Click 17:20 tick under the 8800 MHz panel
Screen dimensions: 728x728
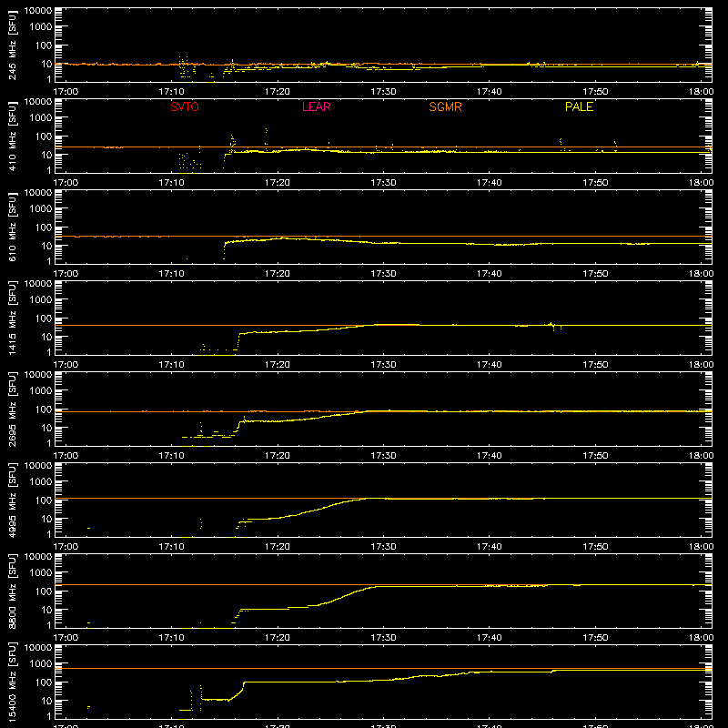pos(278,638)
